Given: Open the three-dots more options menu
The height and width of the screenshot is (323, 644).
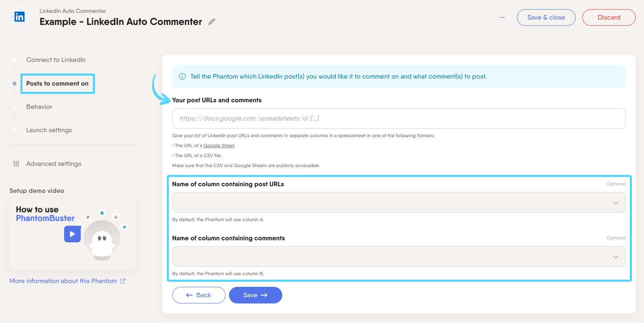Looking at the screenshot, I should 502,17.
